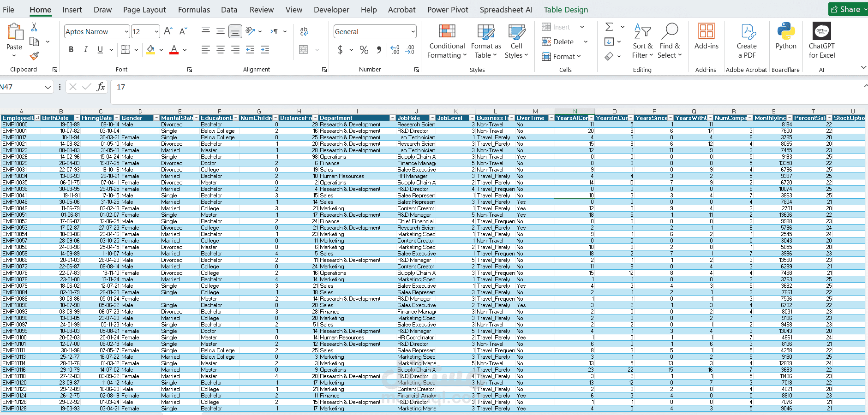Open the File menu
The image size is (868, 415).
point(8,10)
